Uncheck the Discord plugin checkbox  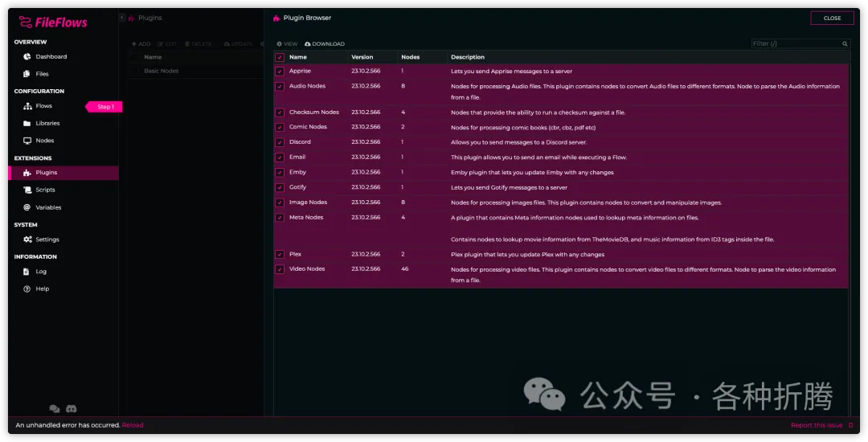click(280, 142)
